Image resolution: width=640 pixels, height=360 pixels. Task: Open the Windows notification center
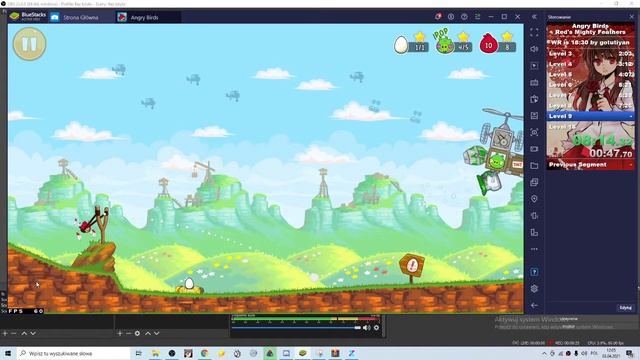[x=630, y=353]
